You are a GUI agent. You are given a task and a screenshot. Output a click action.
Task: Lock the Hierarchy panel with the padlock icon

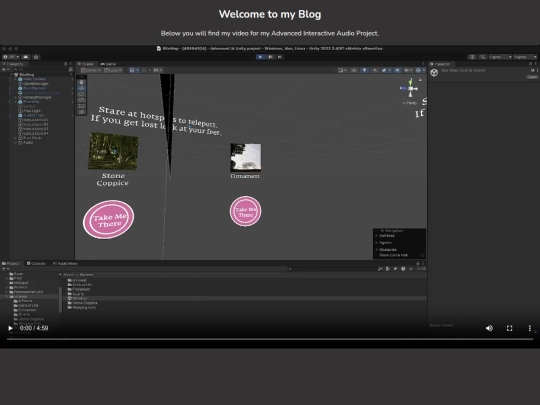tap(66, 64)
